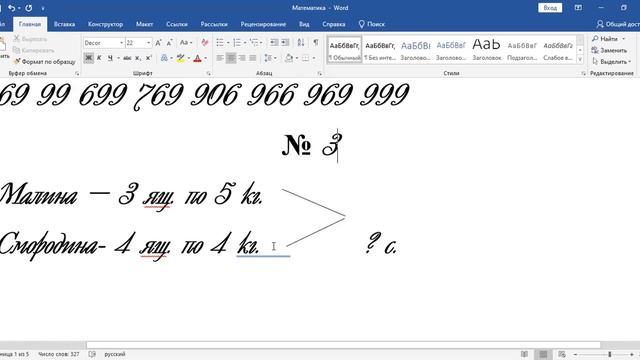Open the Справка tab
The width and height of the screenshot is (640, 360).
click(x=334, y=24)
